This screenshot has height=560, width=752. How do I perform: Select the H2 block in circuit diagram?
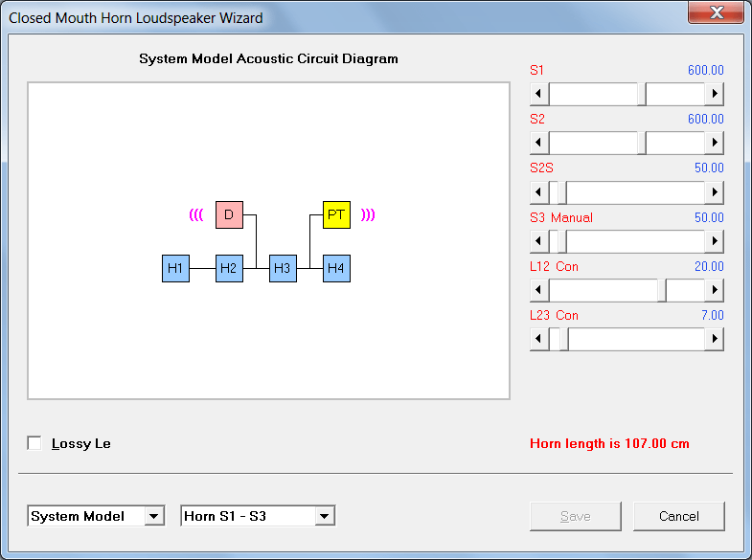[229, 268]
